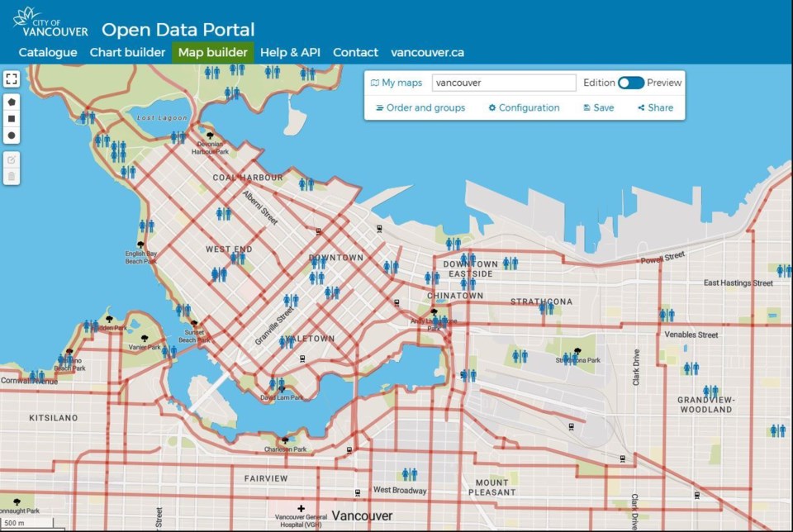Click the tree icon at Vanier Park
Viewport: 793px width, 532px height.
[x=145, y=338]
